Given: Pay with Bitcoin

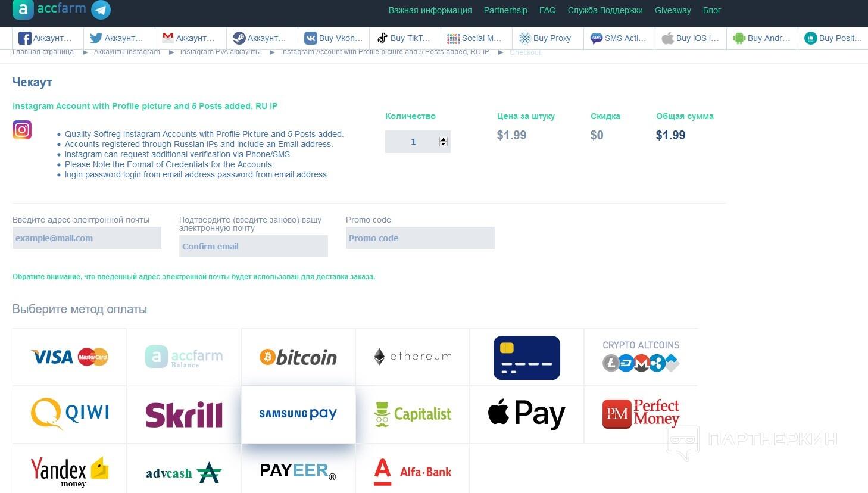Looking at the screenshot, I should [x=298, y=357].
